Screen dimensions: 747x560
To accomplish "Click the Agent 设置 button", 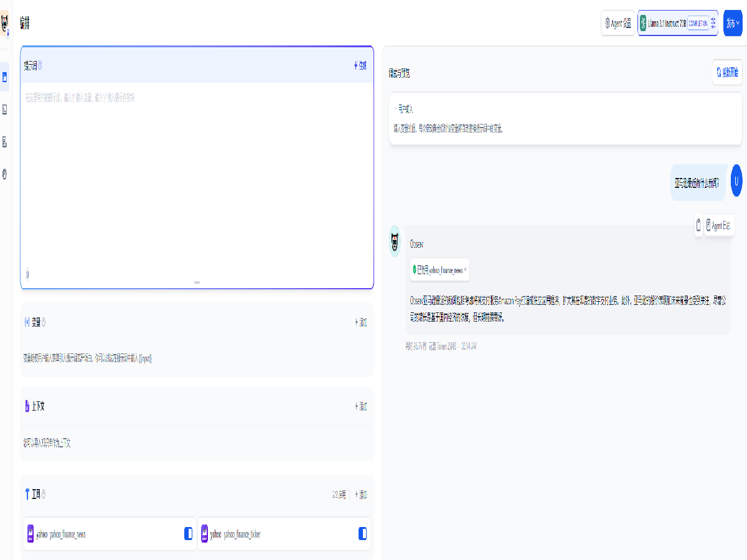I will click(618, 23).
